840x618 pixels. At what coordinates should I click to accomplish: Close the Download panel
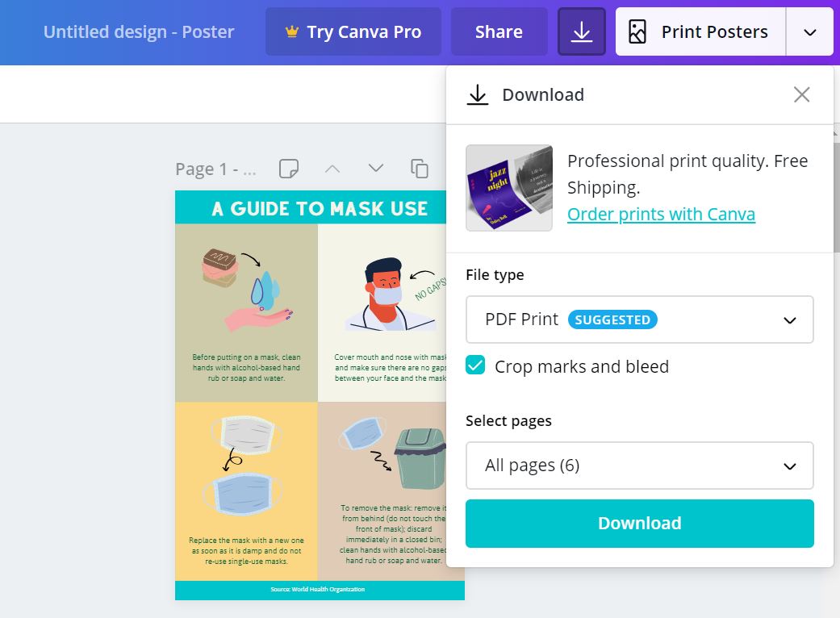(x=801, y=95)
